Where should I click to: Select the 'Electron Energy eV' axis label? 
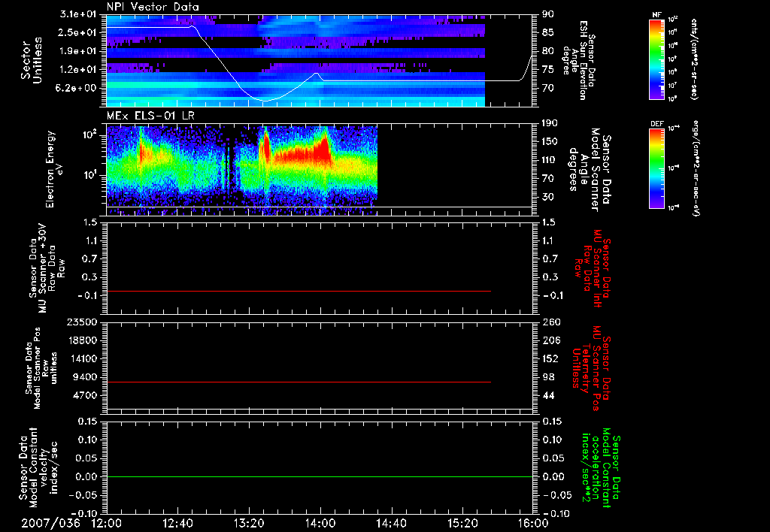(x=53, y=169)
